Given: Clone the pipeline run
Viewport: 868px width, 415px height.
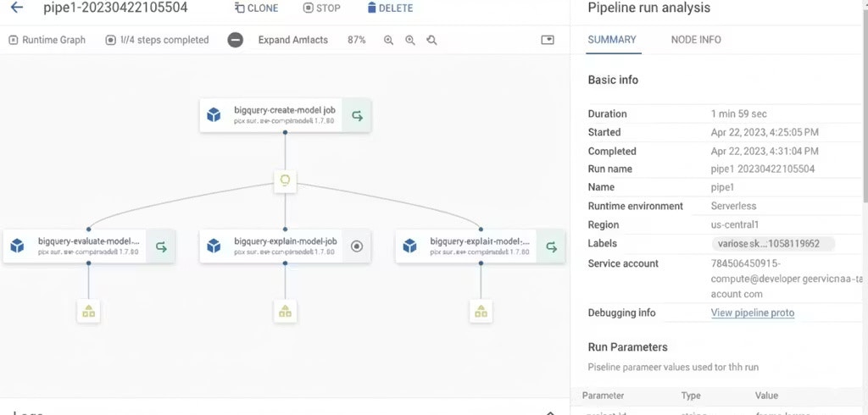Looking at the screenshot, I should [x=256, y=8].
